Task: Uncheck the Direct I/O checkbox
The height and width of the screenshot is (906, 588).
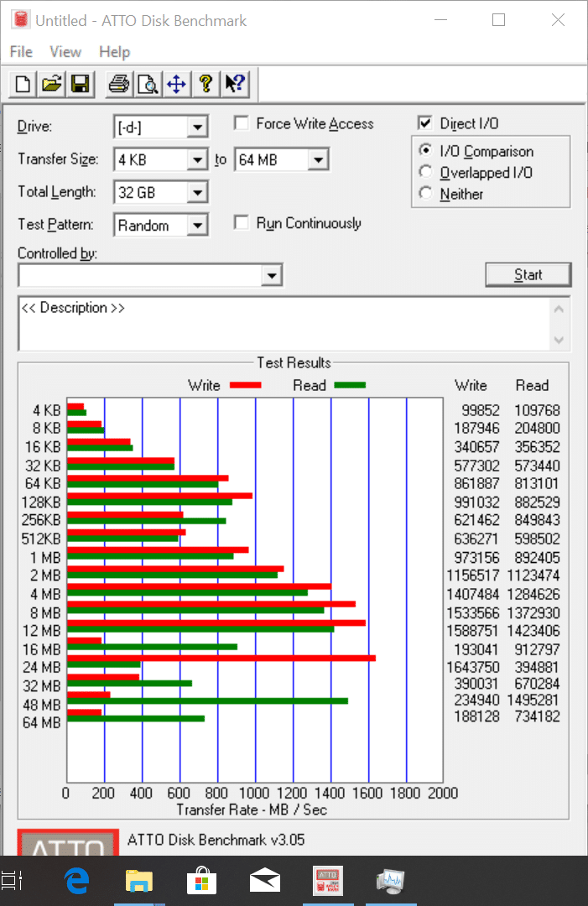Action: point(425,123)
